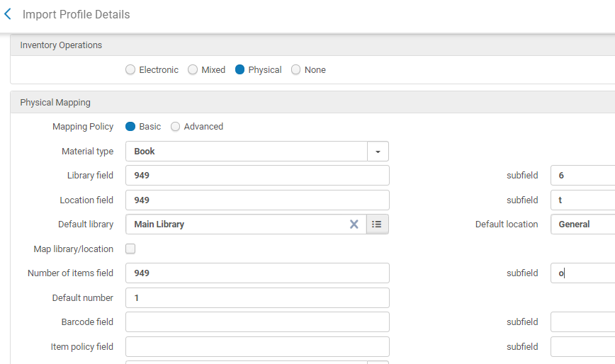Select the Mixed inventory operation
The image size is (615, 364).
193,70
